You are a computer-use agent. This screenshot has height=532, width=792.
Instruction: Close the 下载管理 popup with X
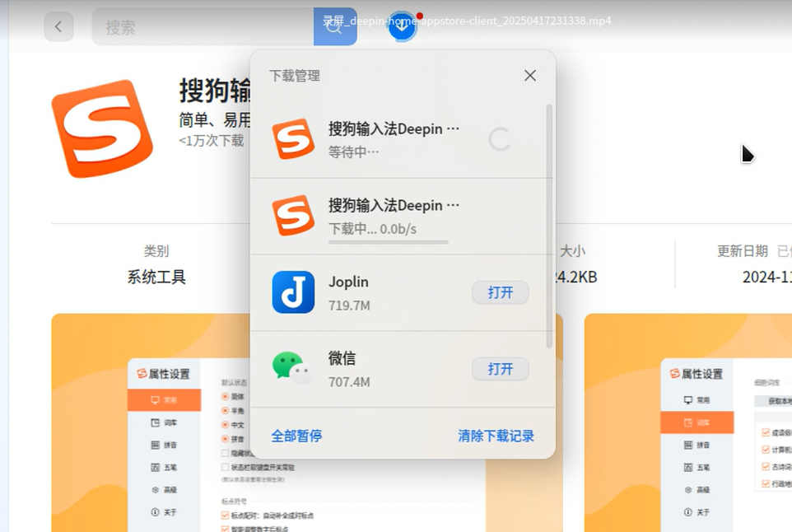[530, 76]
